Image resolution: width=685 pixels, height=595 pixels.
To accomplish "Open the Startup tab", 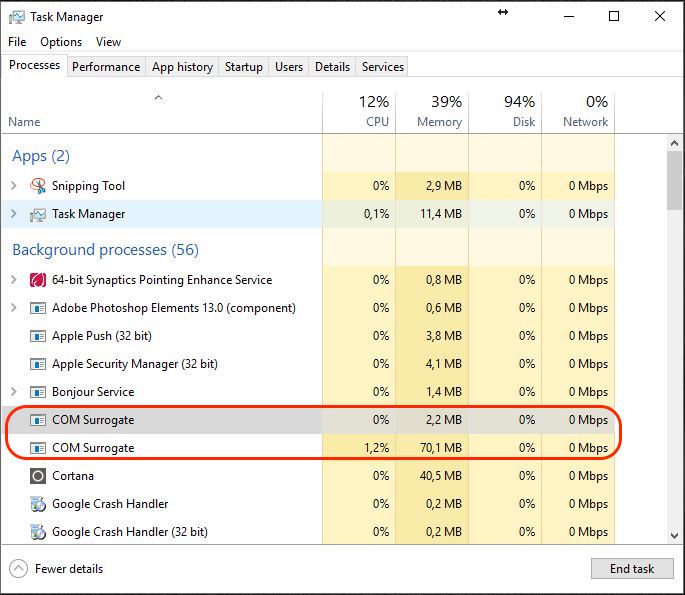I will (244, 66).
